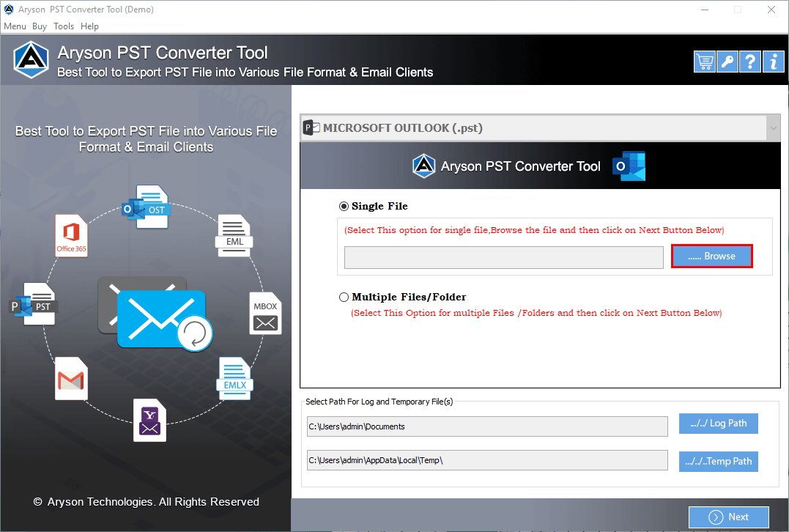
Task: Click the 'Select Path For Log and Temporary File(s)' label
Action: click(379, 402)
